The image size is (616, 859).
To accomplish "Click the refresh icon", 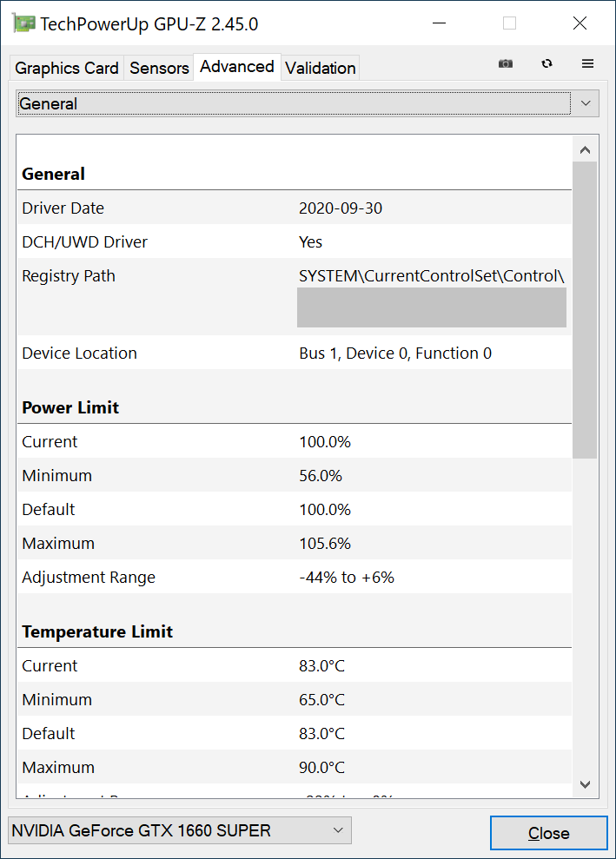I will 546,63.
